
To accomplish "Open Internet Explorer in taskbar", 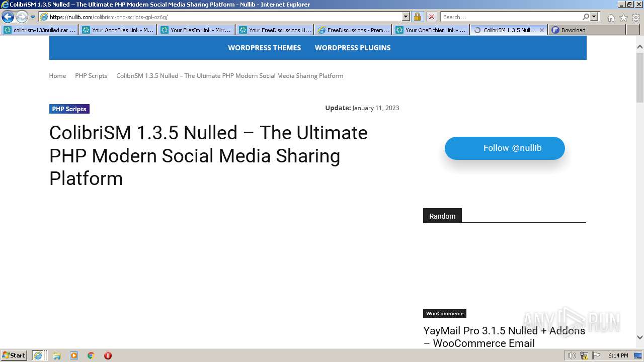I will click(38, 355).
